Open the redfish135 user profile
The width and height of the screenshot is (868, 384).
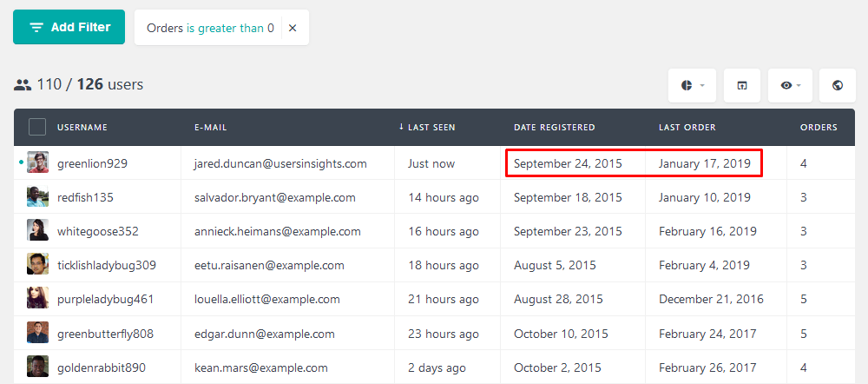[x=85, y=197]
